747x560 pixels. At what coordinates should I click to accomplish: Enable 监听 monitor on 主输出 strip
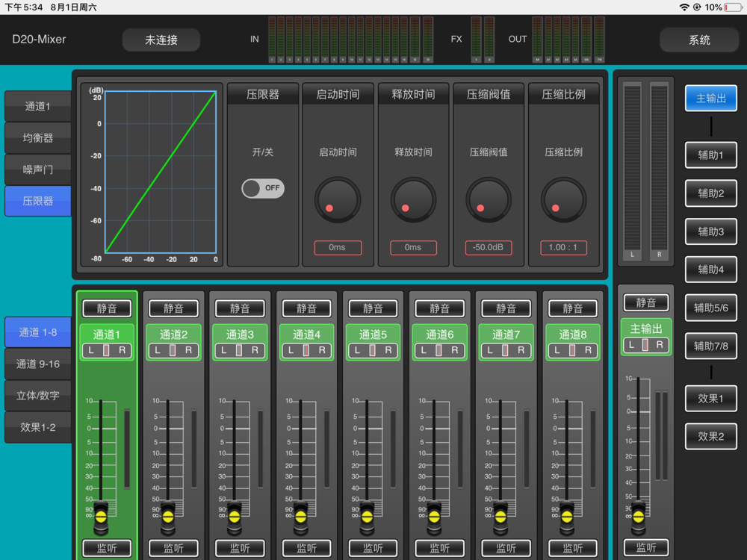(646, 547)
